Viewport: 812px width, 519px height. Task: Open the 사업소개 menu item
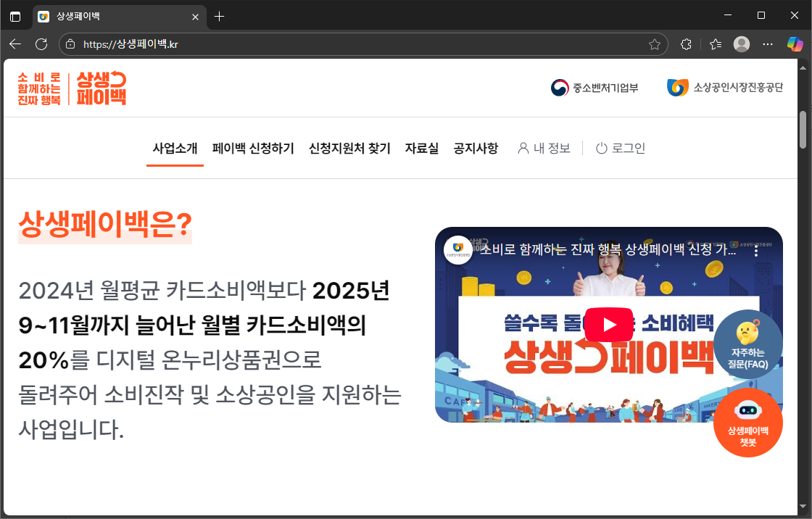(175, 149)
